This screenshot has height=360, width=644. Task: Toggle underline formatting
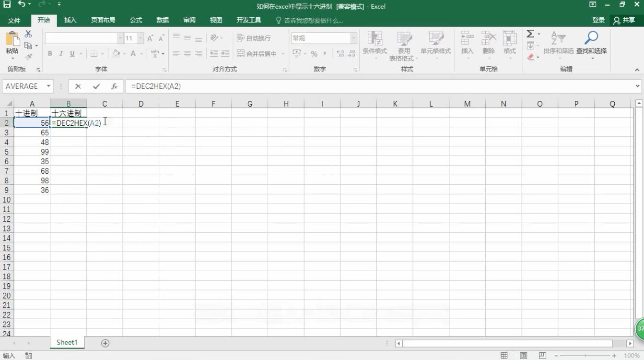pos(72,54)
